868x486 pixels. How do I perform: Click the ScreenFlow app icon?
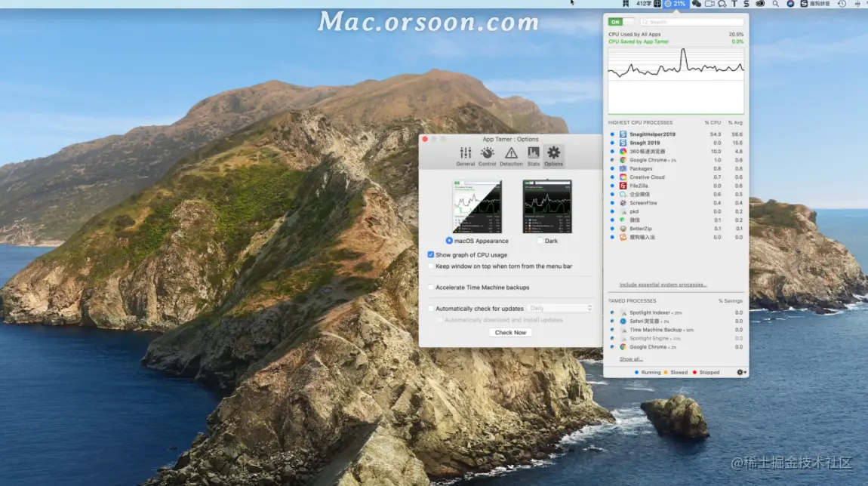(623, 202)
